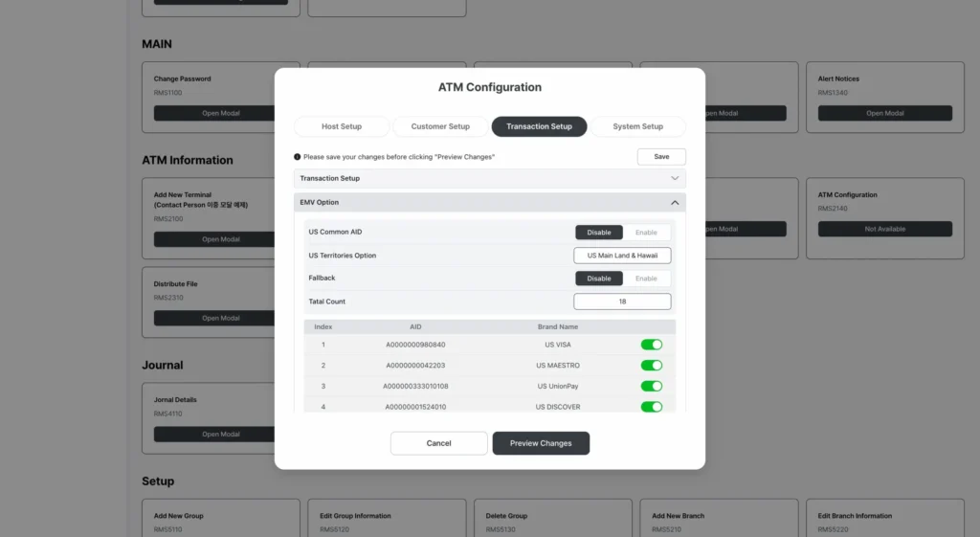Image resolution: width=980 pixels, height=537 pixels.
Task: Choose Disable for the Fallback option
Action: [x=599, y=279]
